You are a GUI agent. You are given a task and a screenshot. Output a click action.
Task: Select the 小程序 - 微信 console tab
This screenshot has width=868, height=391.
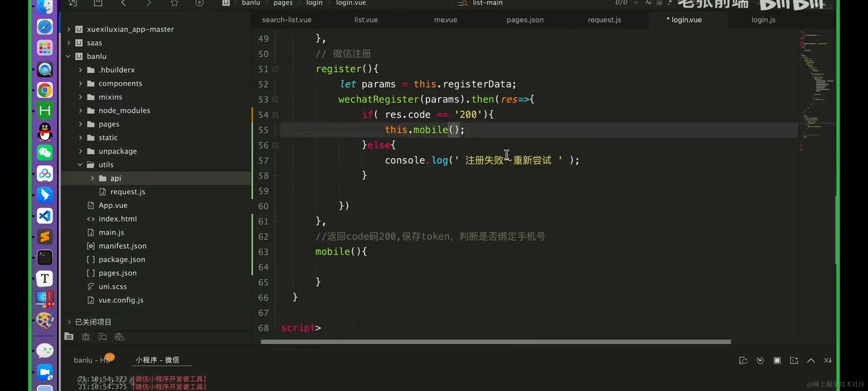(x=157, y=360)
